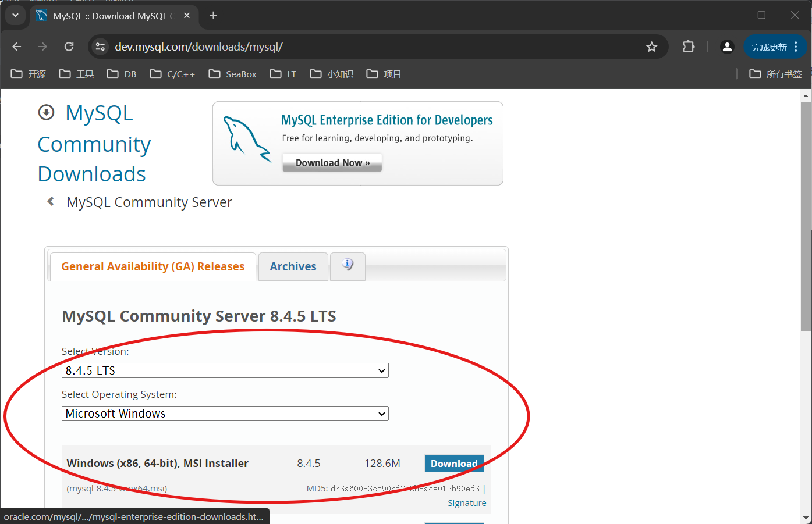Reload the MySQL download page
Viewport: 812px width, 524px height.
click(x=69, y=47)
